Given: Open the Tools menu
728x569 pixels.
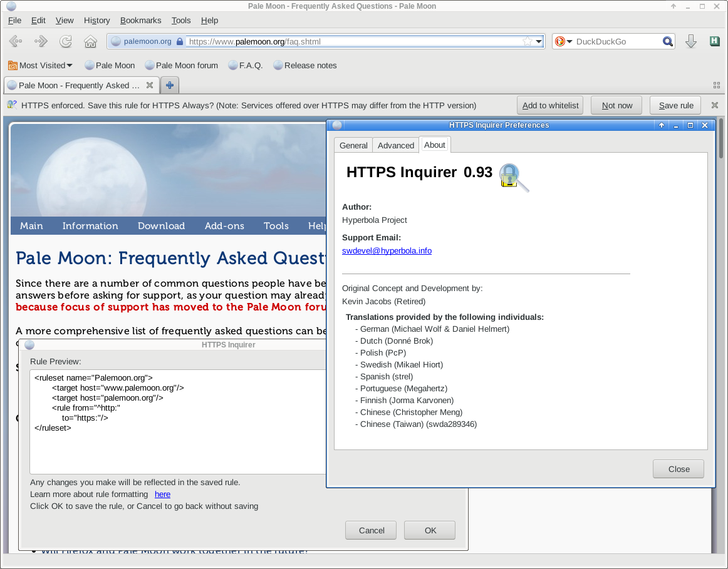Looking at the screenshot, I should click(x=181, y=21).
